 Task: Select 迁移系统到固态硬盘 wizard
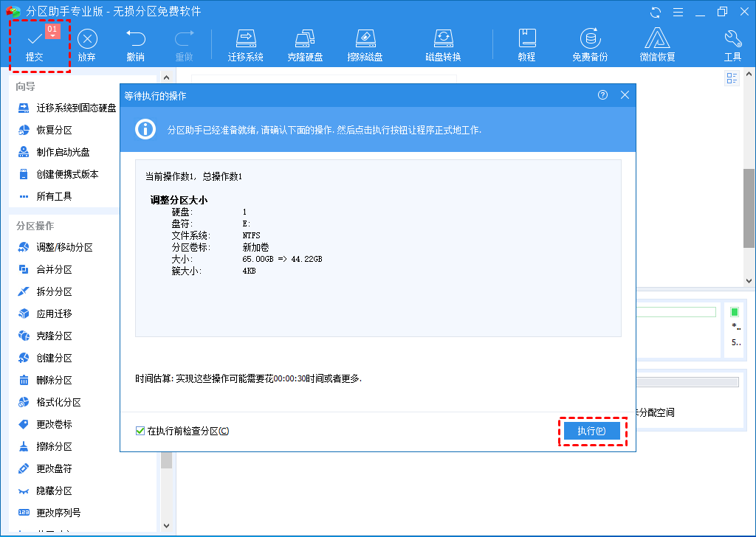67,108
